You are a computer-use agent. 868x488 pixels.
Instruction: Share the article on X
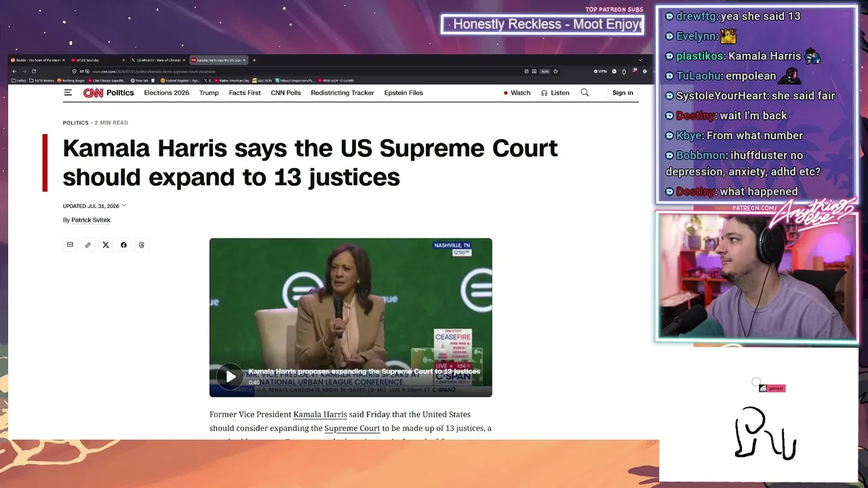[x=106, y=245]
